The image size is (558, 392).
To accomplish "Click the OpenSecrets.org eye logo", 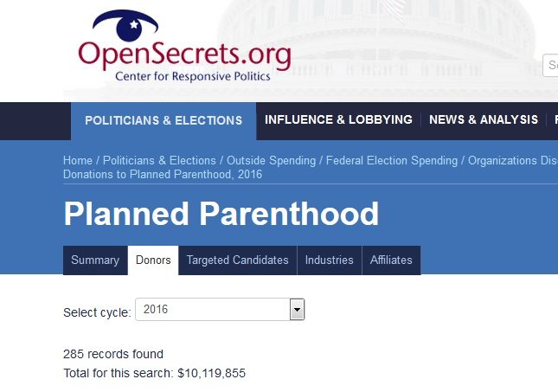I will (x=125, y=25).
